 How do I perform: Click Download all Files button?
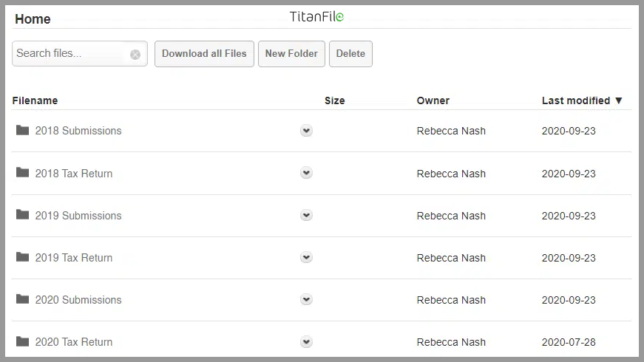coord(204,54)
